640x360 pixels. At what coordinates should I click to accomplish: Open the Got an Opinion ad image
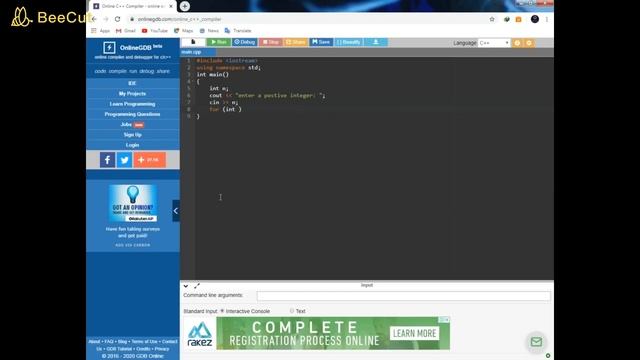coord(133,203)
